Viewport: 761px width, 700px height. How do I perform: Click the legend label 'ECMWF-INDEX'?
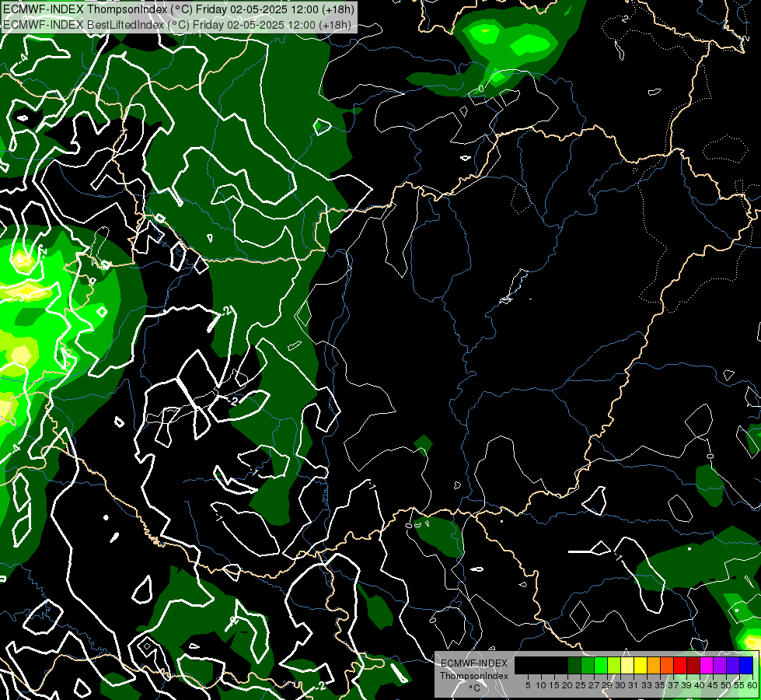click(x=474, y=663)
